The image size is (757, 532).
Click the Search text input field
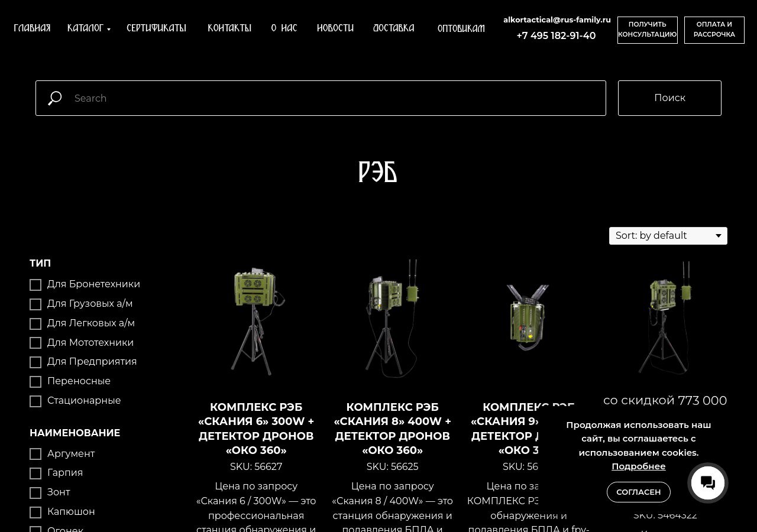337,98
